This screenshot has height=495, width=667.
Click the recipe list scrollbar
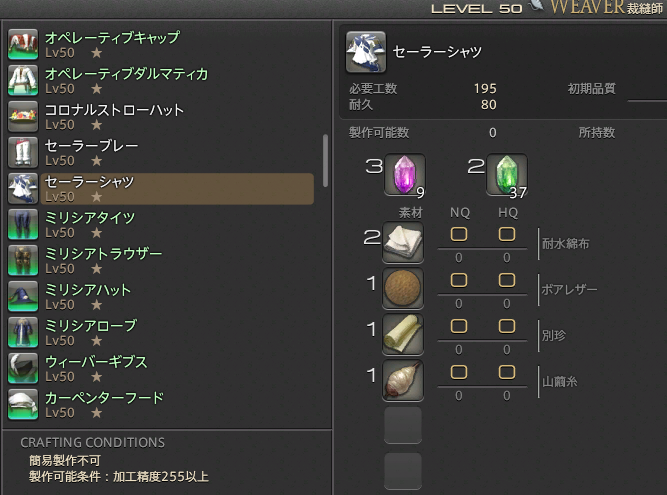pyautogui.click(x=325, y=161)
